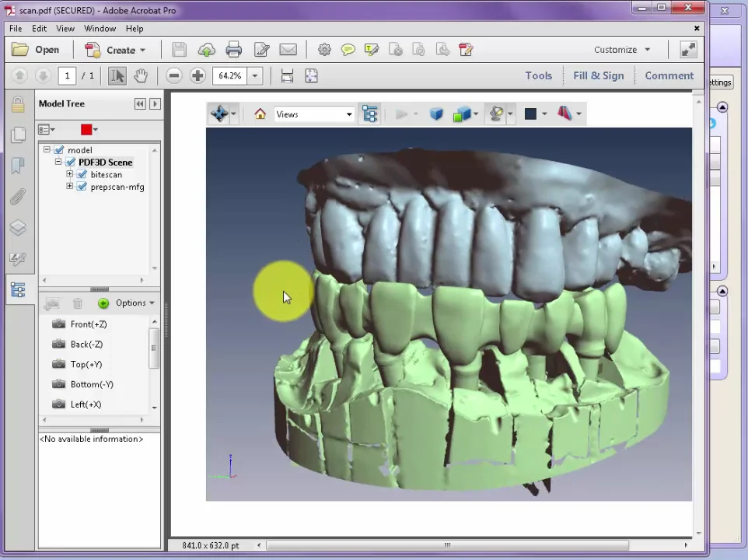Open the Options dropdown in views pane
The width and height of the screenshot is (748, 560).
135,303
